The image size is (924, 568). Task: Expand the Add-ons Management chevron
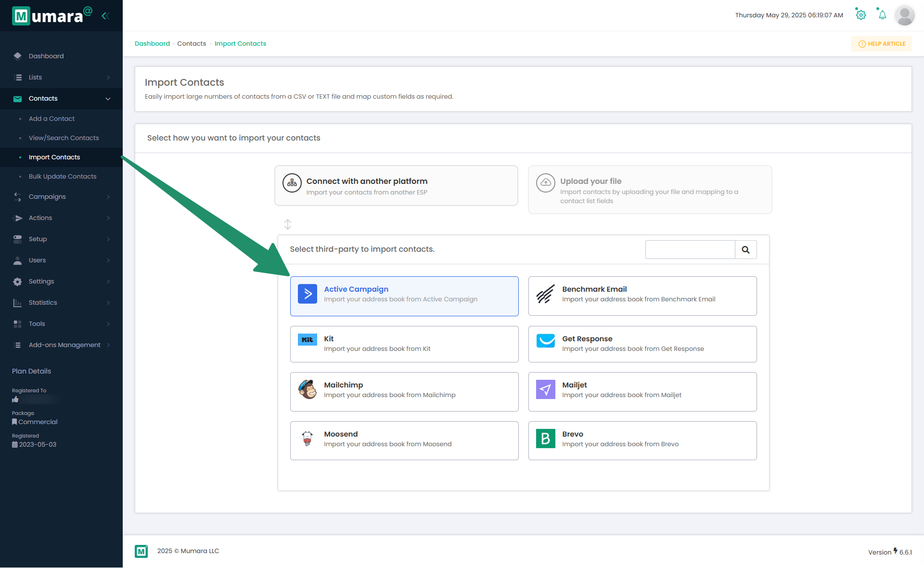point(108,345)
